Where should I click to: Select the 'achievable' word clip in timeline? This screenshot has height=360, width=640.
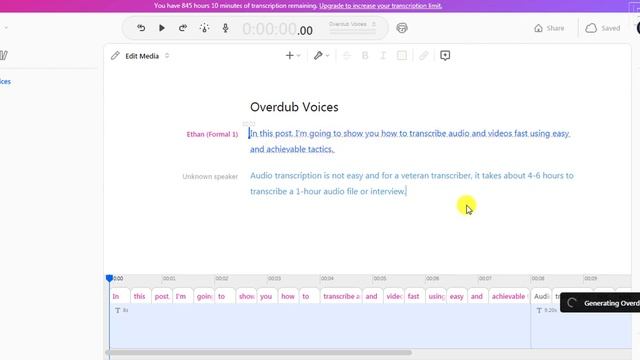click(x=509, y=296)
